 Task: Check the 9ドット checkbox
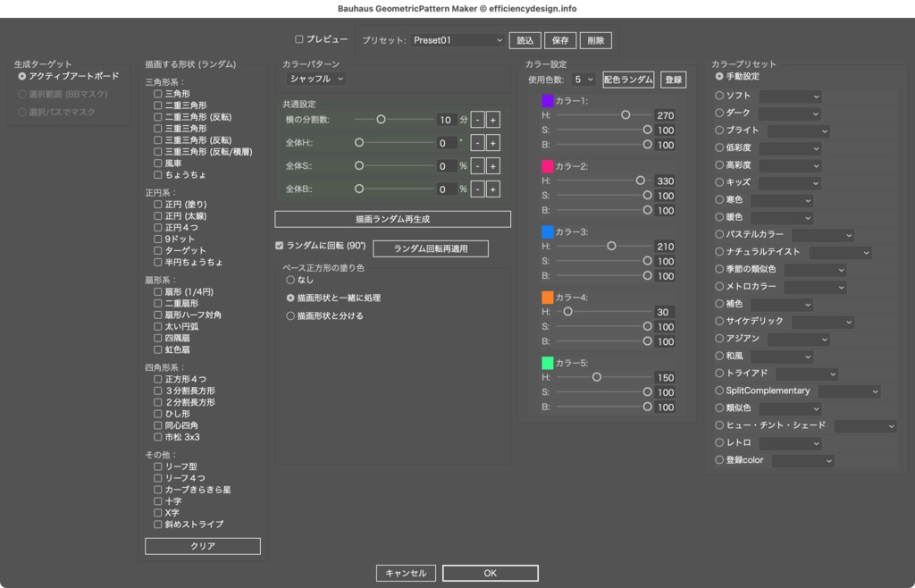[x=157, y=239]
